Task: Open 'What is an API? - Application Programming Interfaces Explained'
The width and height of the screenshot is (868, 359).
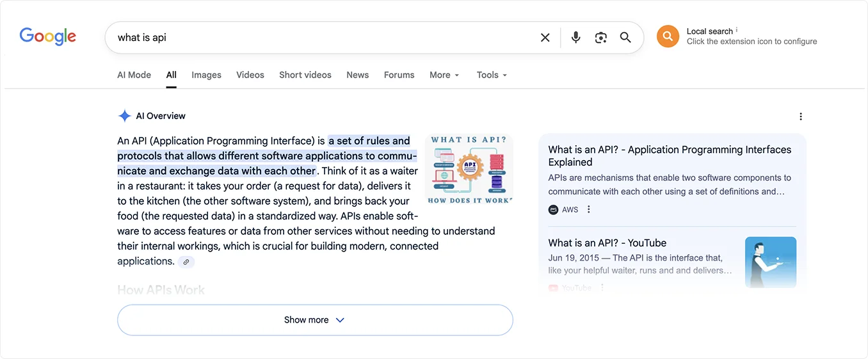Action: click(670, 156)
